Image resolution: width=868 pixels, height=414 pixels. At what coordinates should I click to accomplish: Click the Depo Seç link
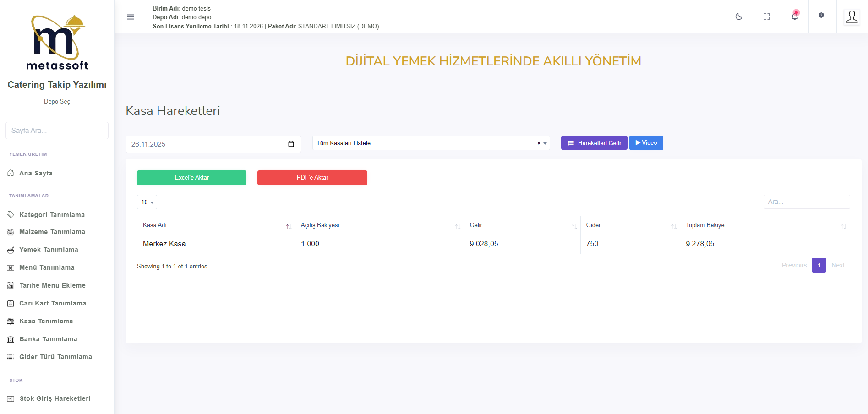(57, 101)
